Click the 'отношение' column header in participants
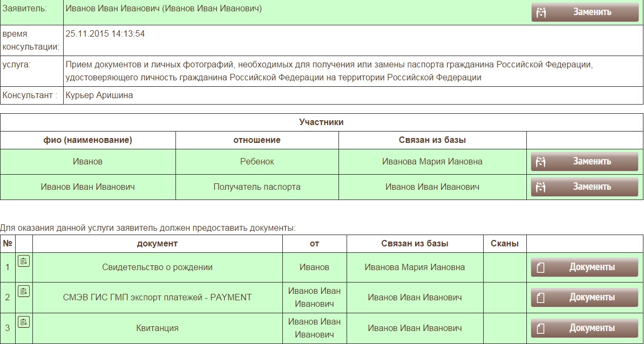The height and width of the screenshot is (344, 644). 257,140
